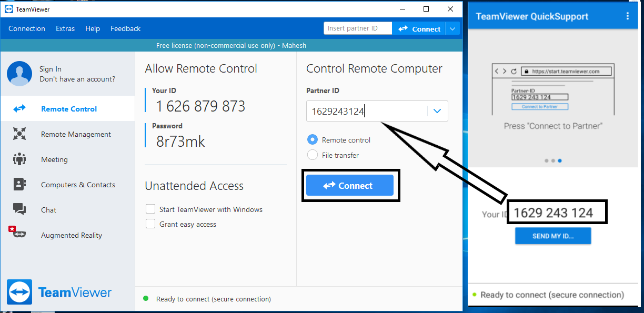The image size is (644, 313).
Task: Open the Help menu
Action: (x=93, y=28)
